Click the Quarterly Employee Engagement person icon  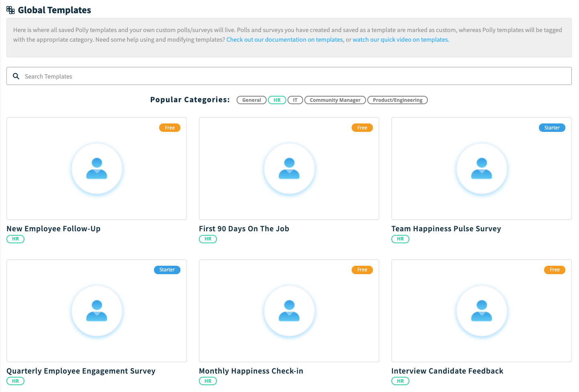97,311
